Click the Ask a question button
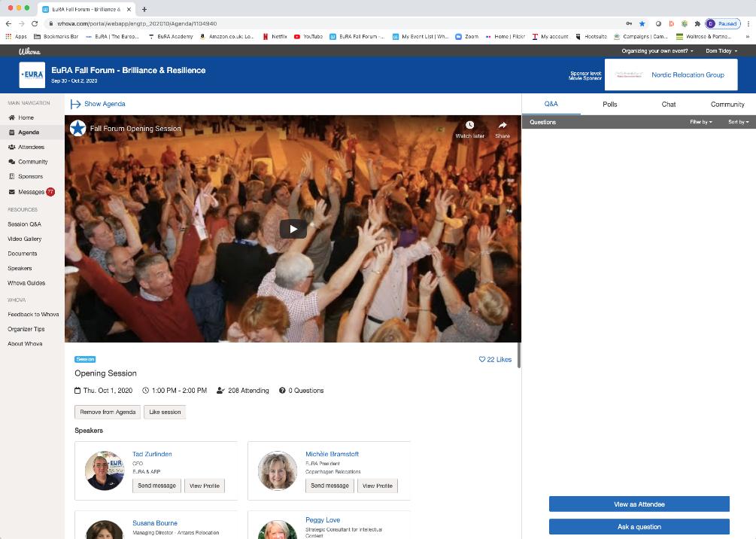This screenshot has height=539, width=756. 639,527
